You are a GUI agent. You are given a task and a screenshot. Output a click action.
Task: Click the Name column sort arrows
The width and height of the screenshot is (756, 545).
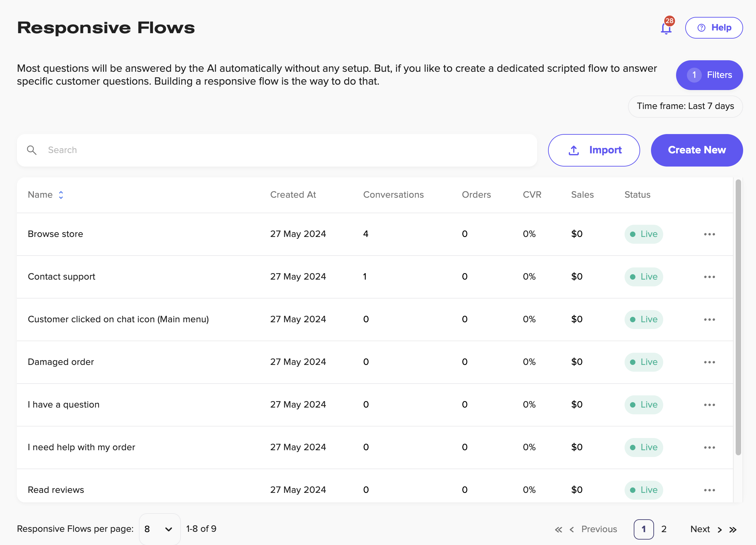[61, 195]
